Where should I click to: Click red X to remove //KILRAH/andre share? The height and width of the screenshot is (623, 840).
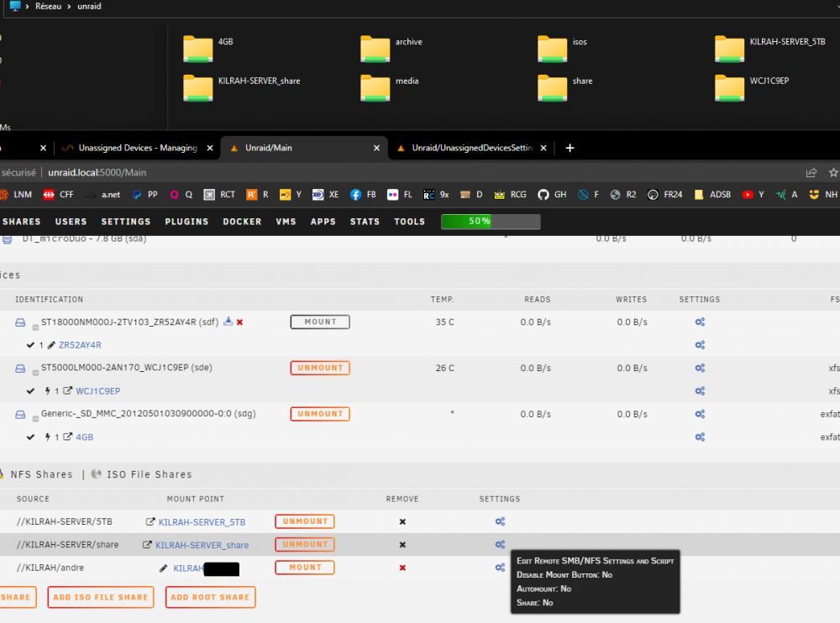pos(402,568)
